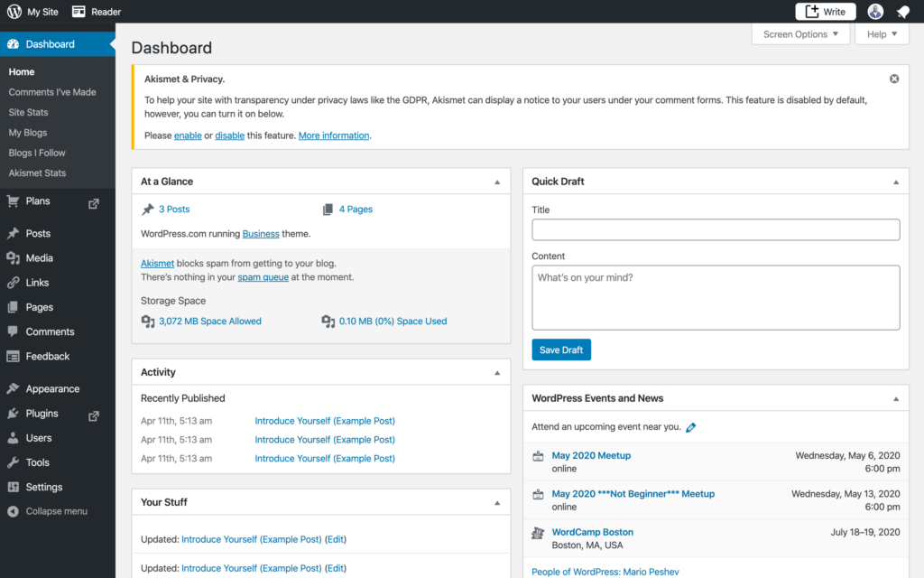Click the WordCamp Boston event icon

pos(538,533)
